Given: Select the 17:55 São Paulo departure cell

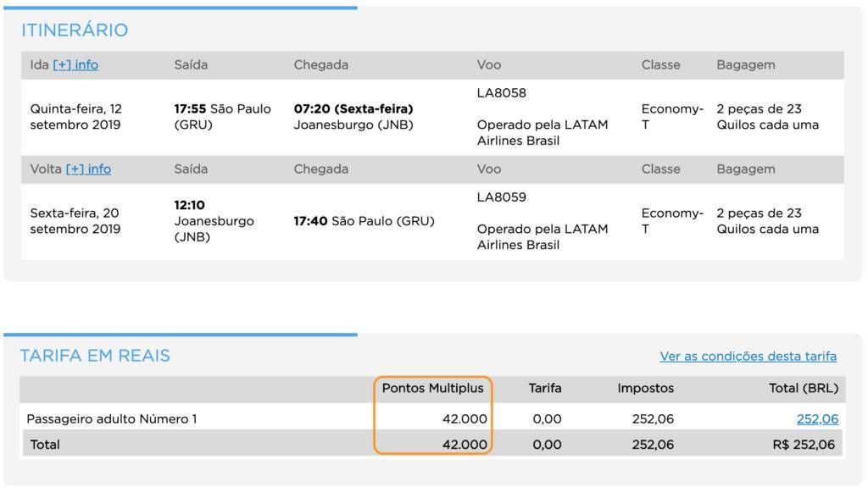Looking at the screenshot, I should click(223, 117).
